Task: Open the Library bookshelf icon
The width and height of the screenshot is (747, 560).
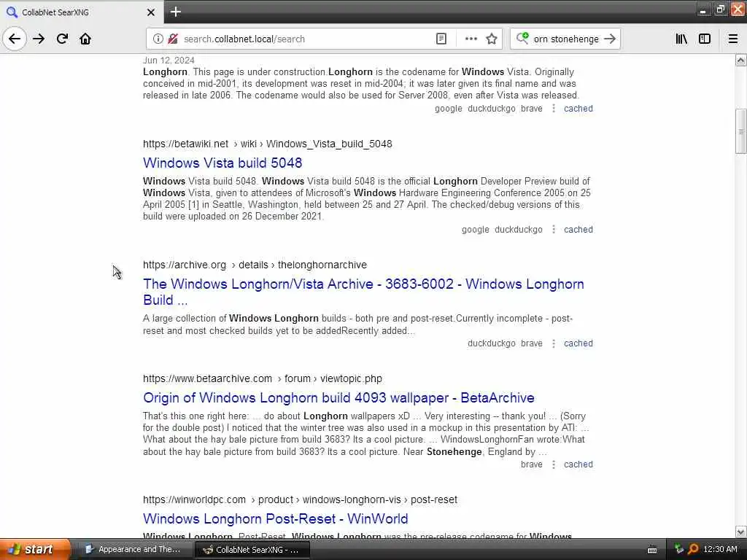Action: (681, 39)
